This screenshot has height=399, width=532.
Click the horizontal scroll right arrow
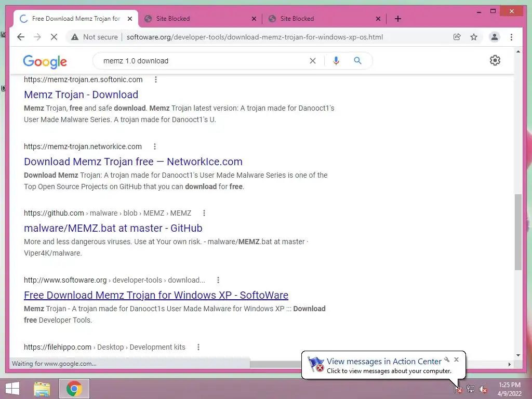coord(510,364)
